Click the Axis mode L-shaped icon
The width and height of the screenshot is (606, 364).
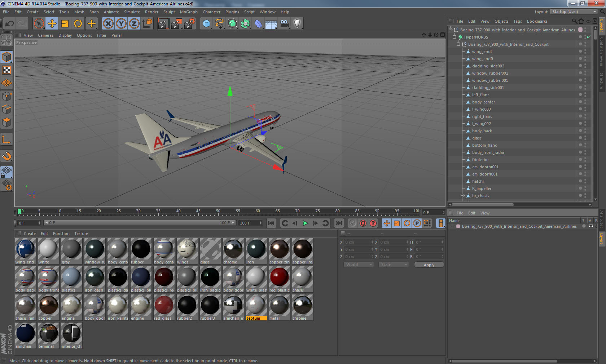pos(7,139)
